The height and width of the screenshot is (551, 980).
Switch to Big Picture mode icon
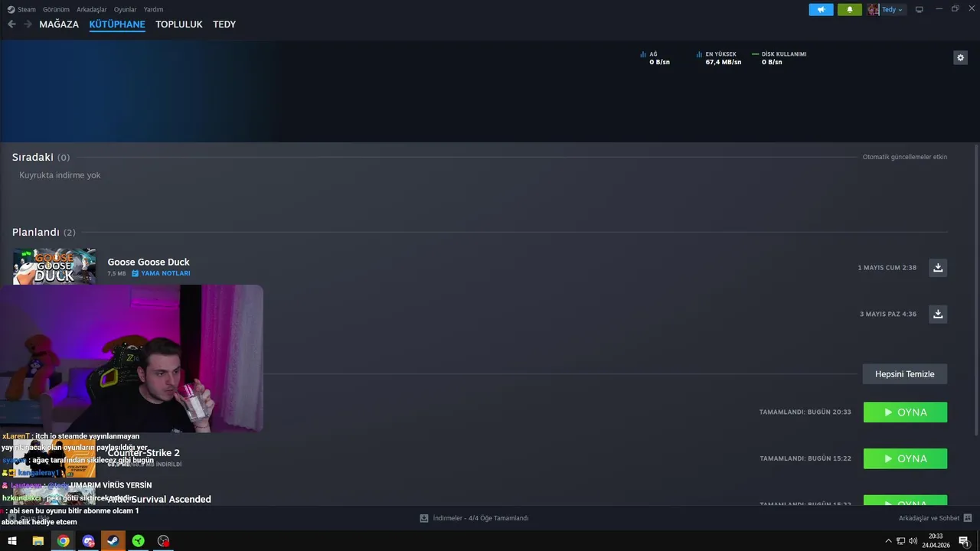[x=920, y=9]
